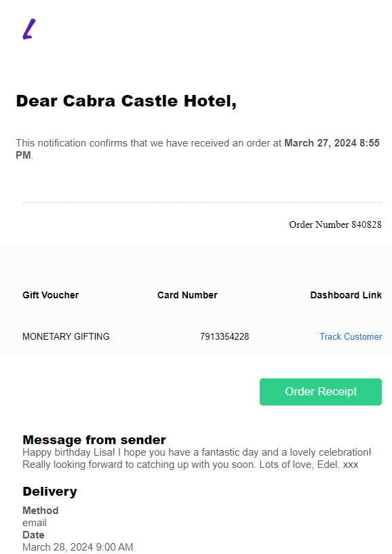Open the Track Customer link
Viewport: 392px width, 554px height.
(x=351, y=336)
